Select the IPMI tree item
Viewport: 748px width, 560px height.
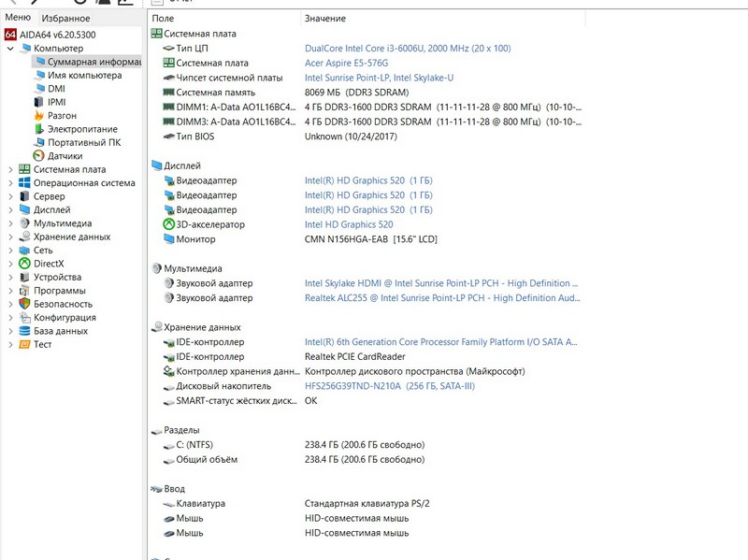[x=57, y=102]
